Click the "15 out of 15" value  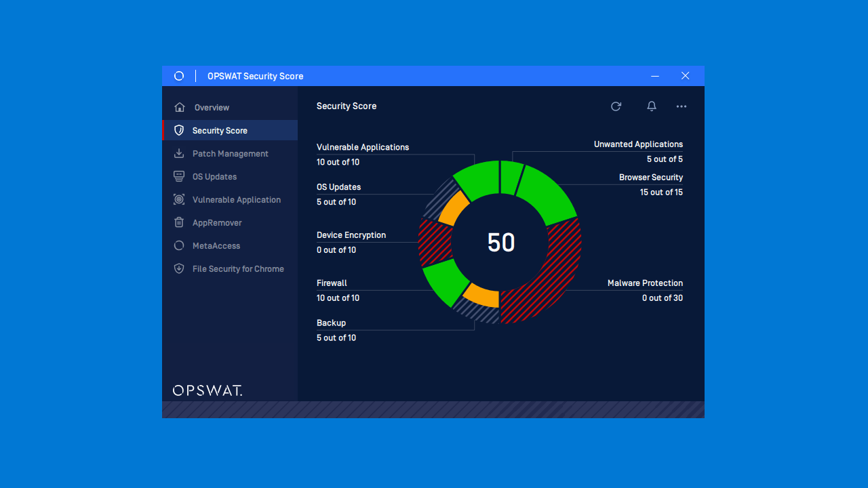pos(661,192)
